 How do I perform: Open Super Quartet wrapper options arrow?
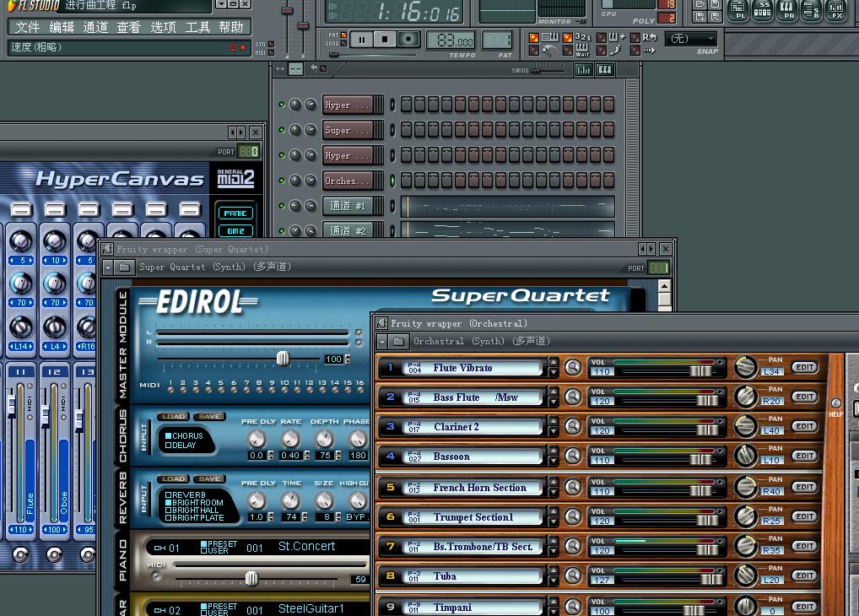pyautogui.click(x=108, y=267)
